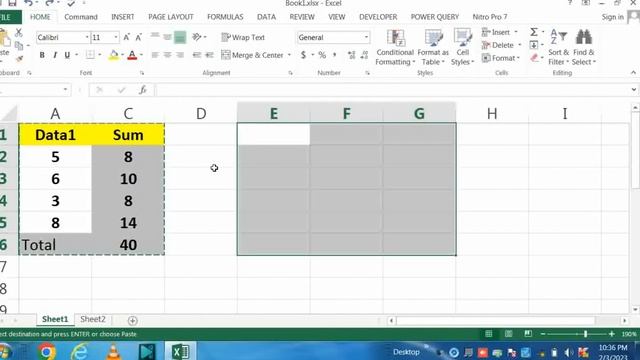Expand Merge & Center dropdown arrow

pyautogui.click(x=289, y=55)
